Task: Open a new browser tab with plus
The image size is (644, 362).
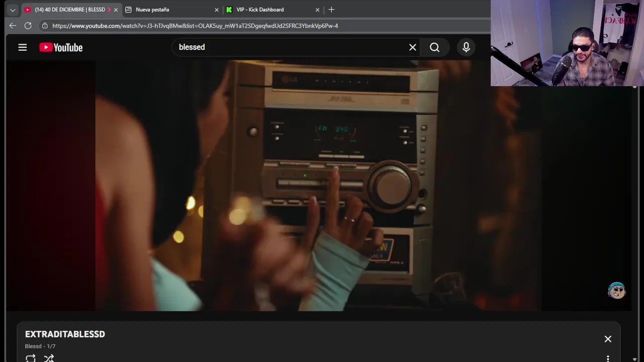Action: pos(331,10)
